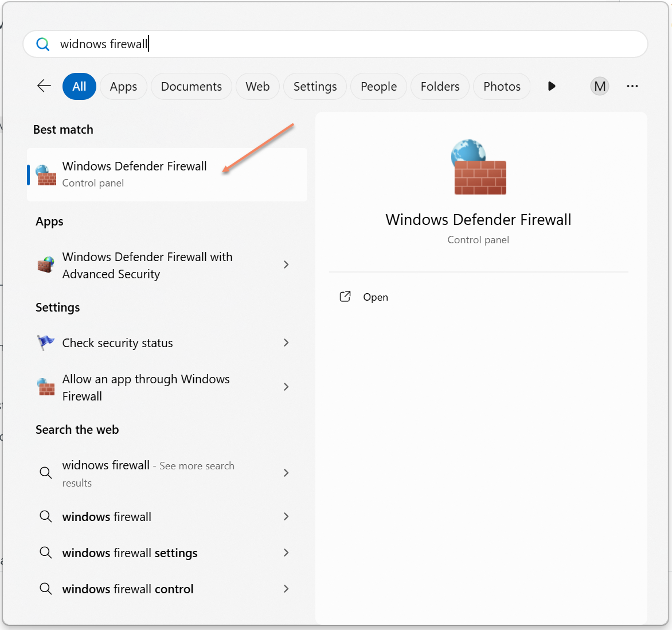Image resolution: width=672 pixels, height=630 pixels.
Task: Open Windows Defender Firewall best match result
Action: 167,175
